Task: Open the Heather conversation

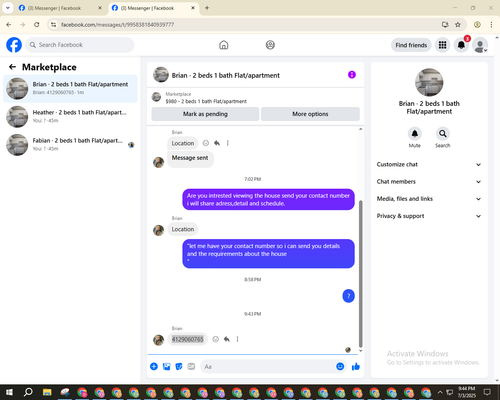Action: pos(70,117)
